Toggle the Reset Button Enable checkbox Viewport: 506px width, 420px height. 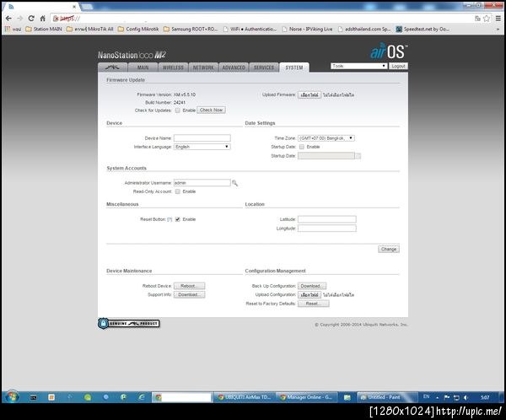(177, 219)
